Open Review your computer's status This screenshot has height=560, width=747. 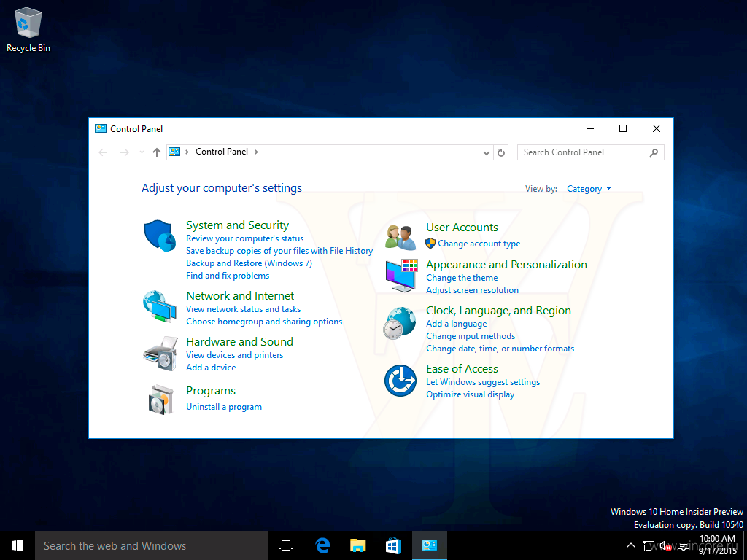coord(244,238)
